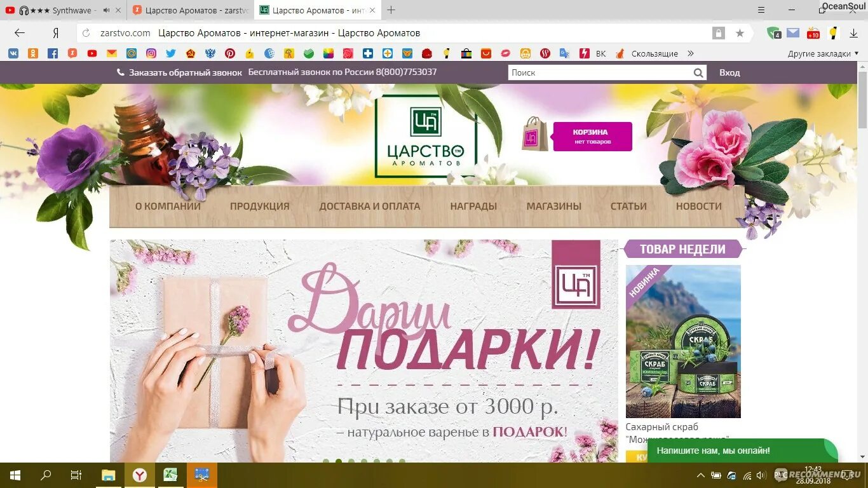This screenshot has height=488, width=868.
Task: Open the scrub product of the week image
Action: coord(683,341)
